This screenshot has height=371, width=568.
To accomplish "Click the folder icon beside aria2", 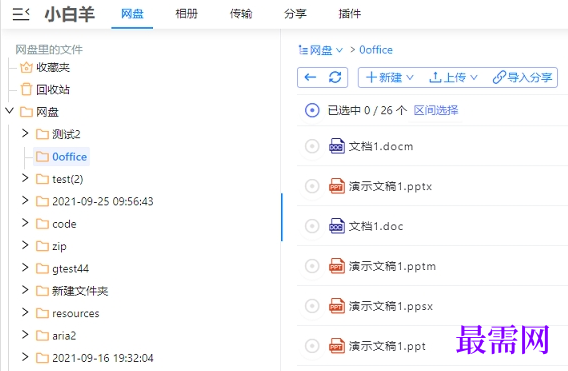I will 42,336.
